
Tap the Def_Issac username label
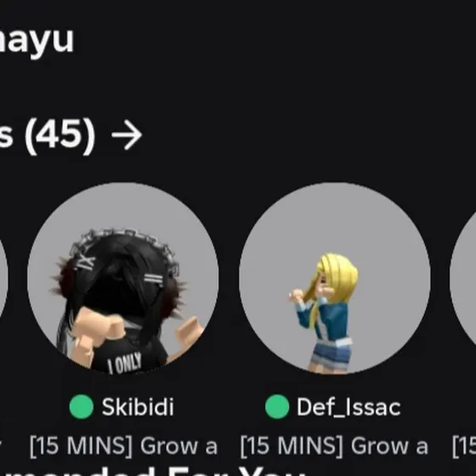[x=348, y=407]
